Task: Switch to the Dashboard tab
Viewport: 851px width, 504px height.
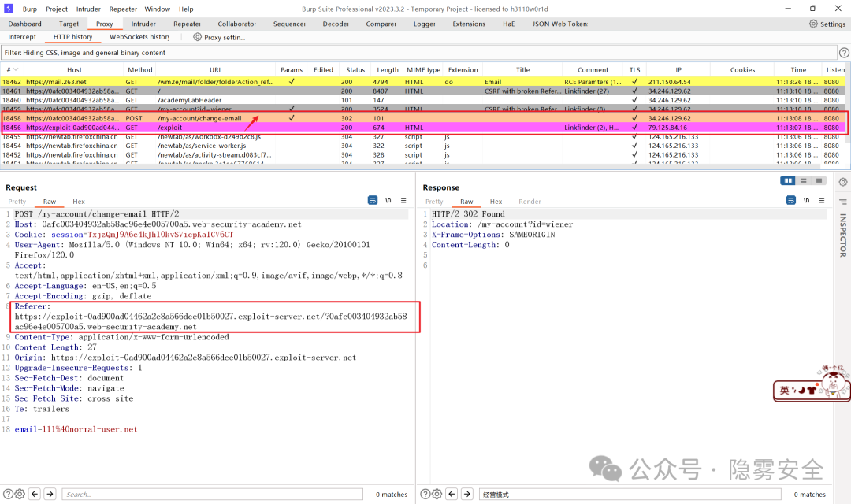Action: coord(24,24)
